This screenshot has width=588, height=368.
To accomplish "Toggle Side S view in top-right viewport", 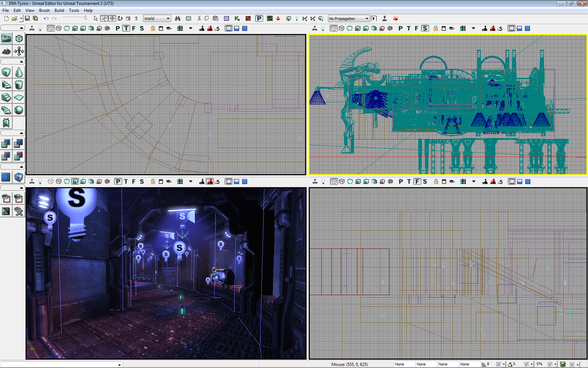I will (x=425, y=28).
